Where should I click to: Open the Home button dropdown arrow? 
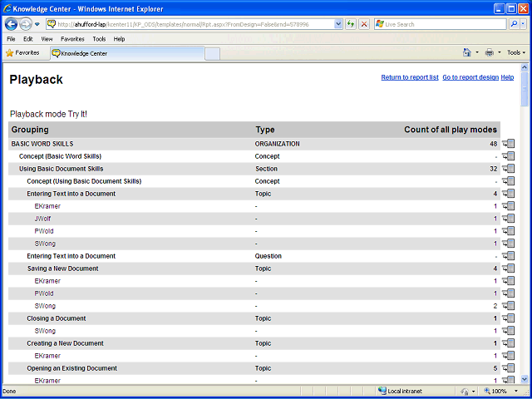[x=476, y=52]
